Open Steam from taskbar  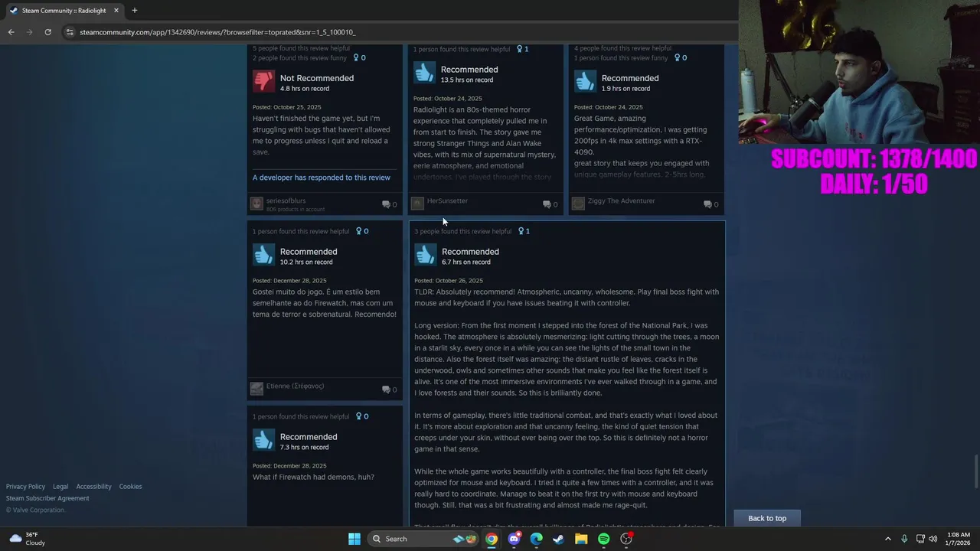pos(559,539)
